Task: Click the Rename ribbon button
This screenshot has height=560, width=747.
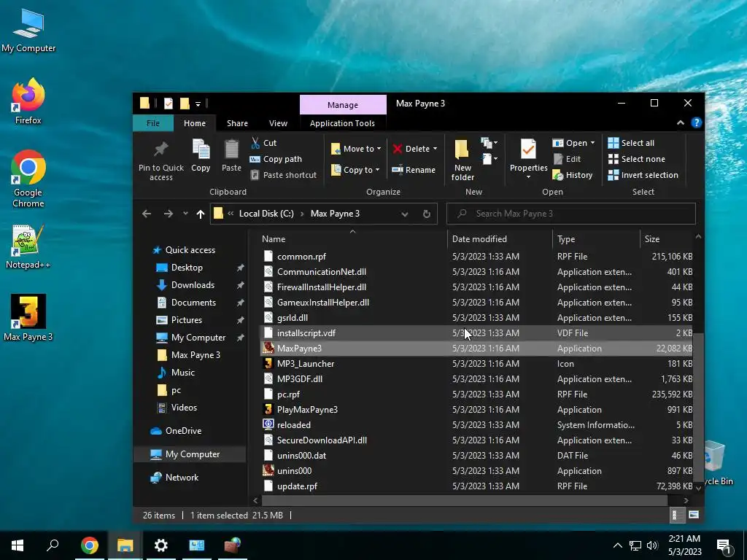Action: [x=414, y=170]
